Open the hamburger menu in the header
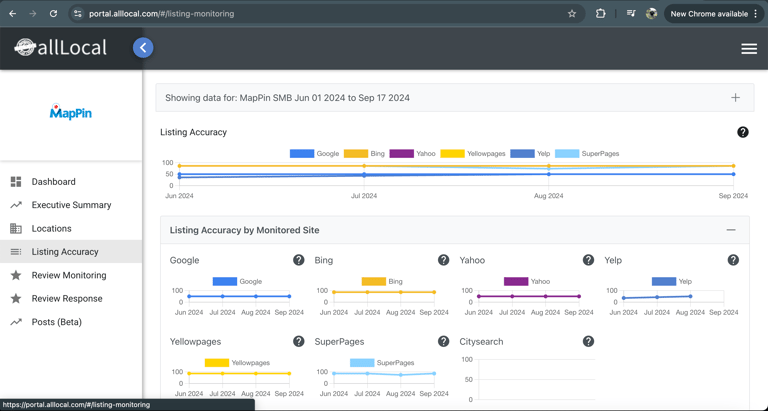The height and width of the screenshot is (411, 768). pyautogui.click(x=749, y=48)
